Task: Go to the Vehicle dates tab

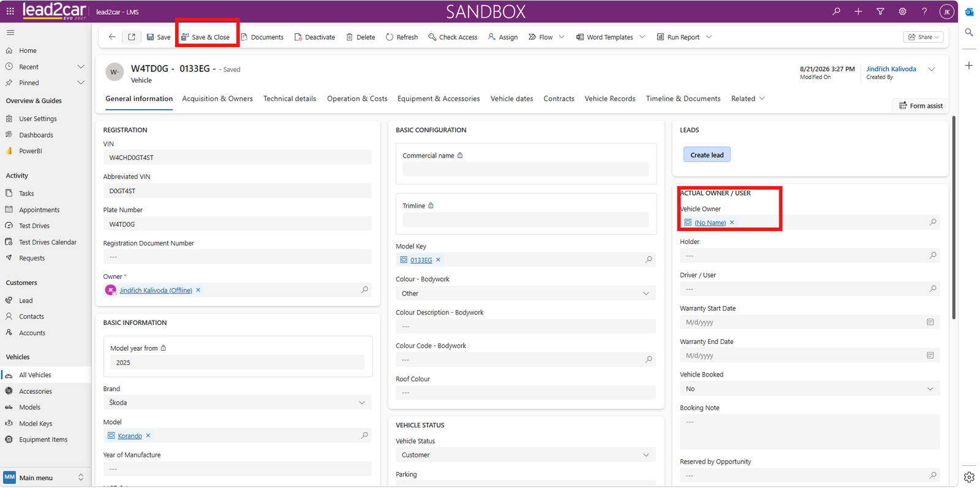Action: click(512, 99)
